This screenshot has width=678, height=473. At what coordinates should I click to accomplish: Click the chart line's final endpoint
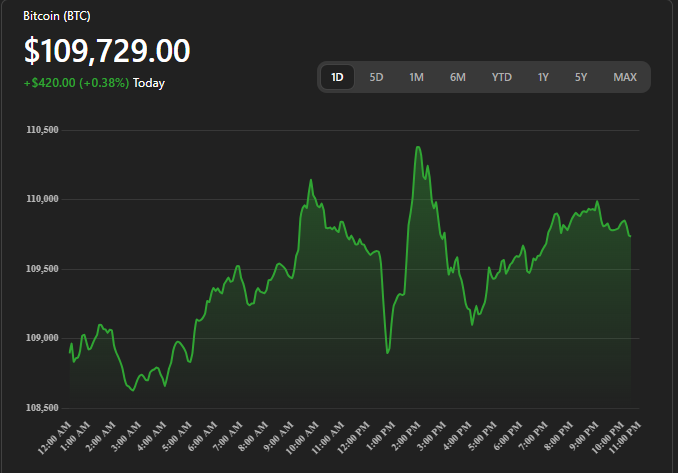tap(630, 236)
